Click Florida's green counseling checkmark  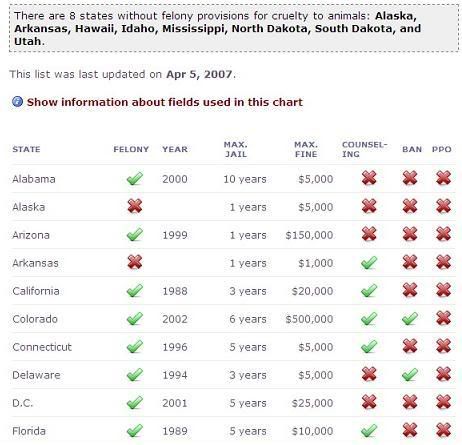click(369, 431)
